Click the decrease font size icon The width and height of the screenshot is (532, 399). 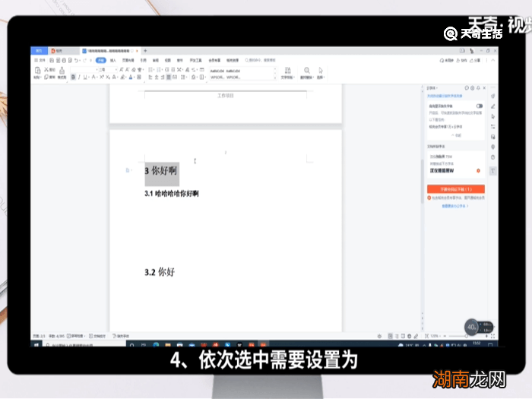127,70
